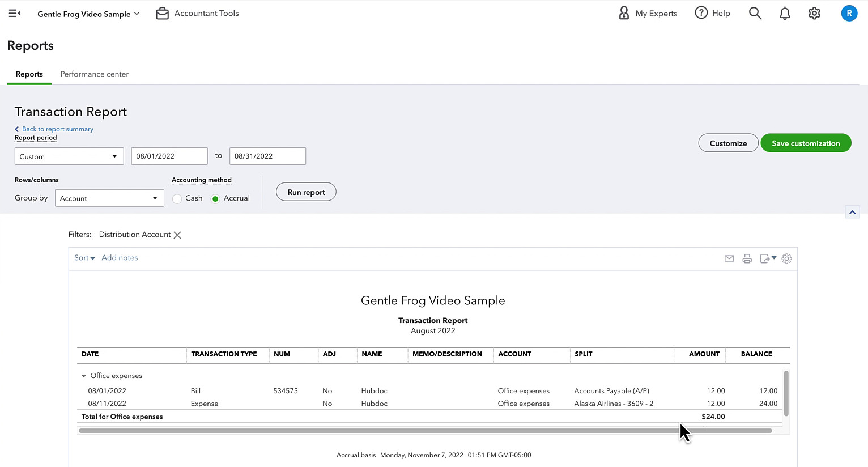The height and width of the screenshot is (467, 868).
Task: Click the 24.00 balance in Expense row
Action: (x=768, y=404)
